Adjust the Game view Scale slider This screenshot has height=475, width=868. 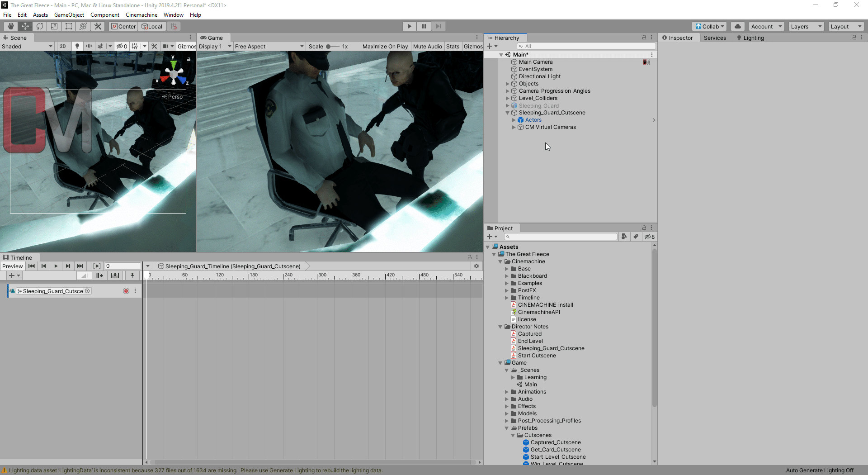coord(332,46)
